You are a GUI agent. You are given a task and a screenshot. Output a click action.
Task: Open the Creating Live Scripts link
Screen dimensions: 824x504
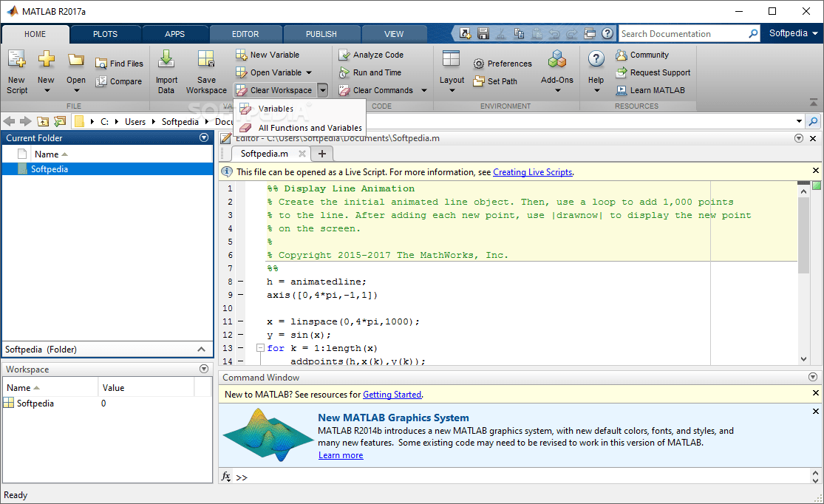coord(532,172)
